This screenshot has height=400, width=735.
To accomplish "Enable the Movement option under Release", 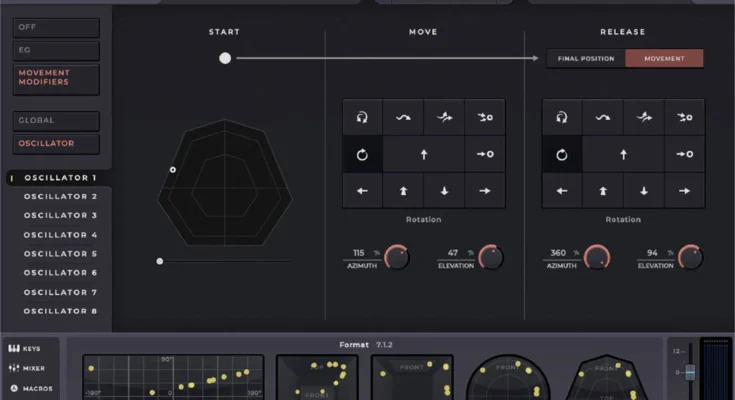I will click(664, 58).
